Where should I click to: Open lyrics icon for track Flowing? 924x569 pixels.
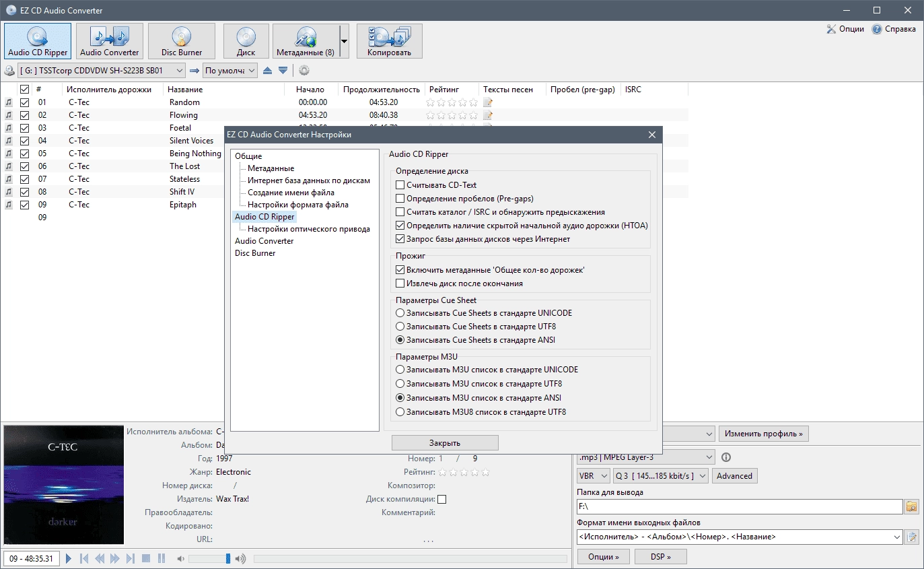(488, 115)
